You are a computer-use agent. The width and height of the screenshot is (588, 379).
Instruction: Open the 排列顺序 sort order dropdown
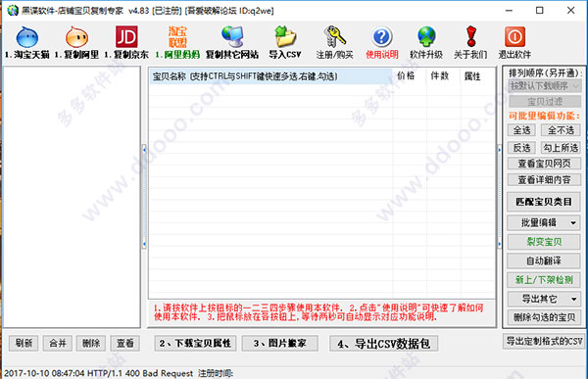tap(545, 86)
